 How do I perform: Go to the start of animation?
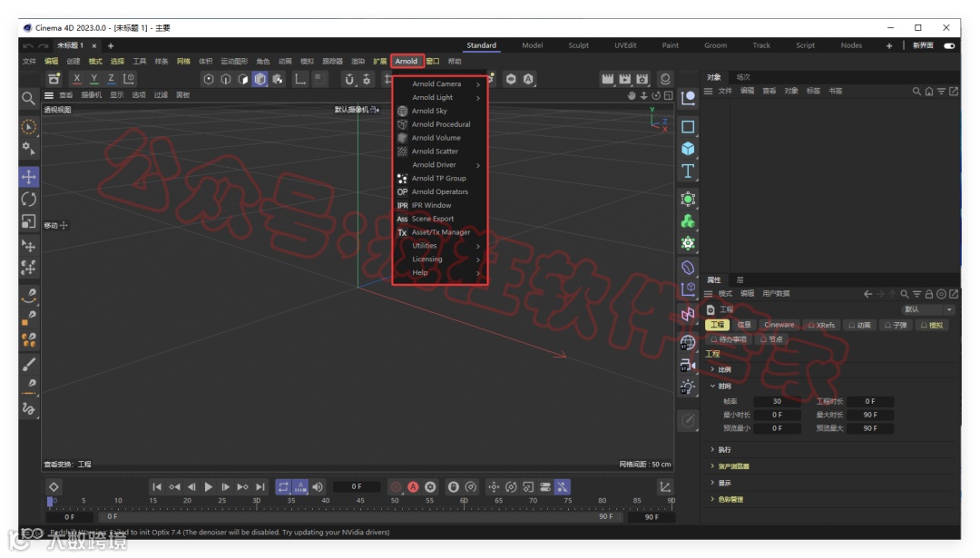click(157, 486)
